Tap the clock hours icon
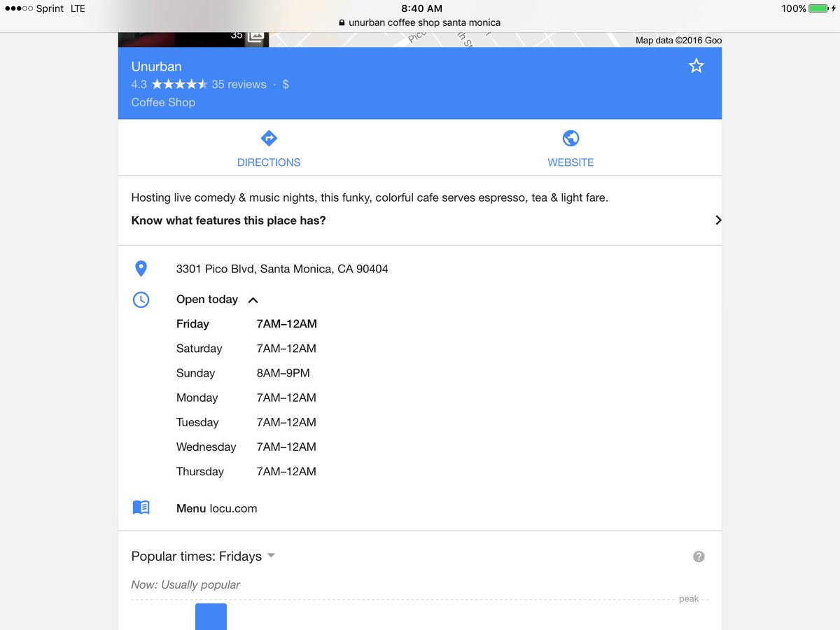 [x=141, y=300]
